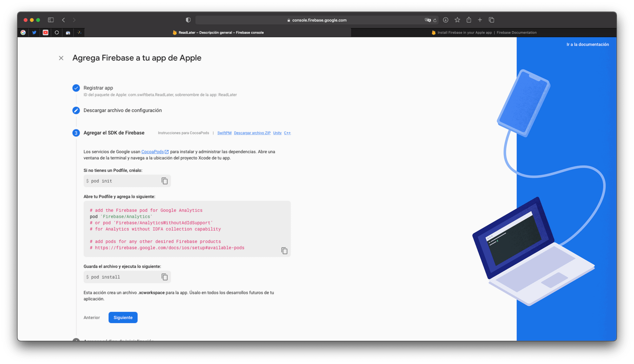Screen dimensions: 634x364
Task: Copy the Podfile code block
Action: (284, 251)
